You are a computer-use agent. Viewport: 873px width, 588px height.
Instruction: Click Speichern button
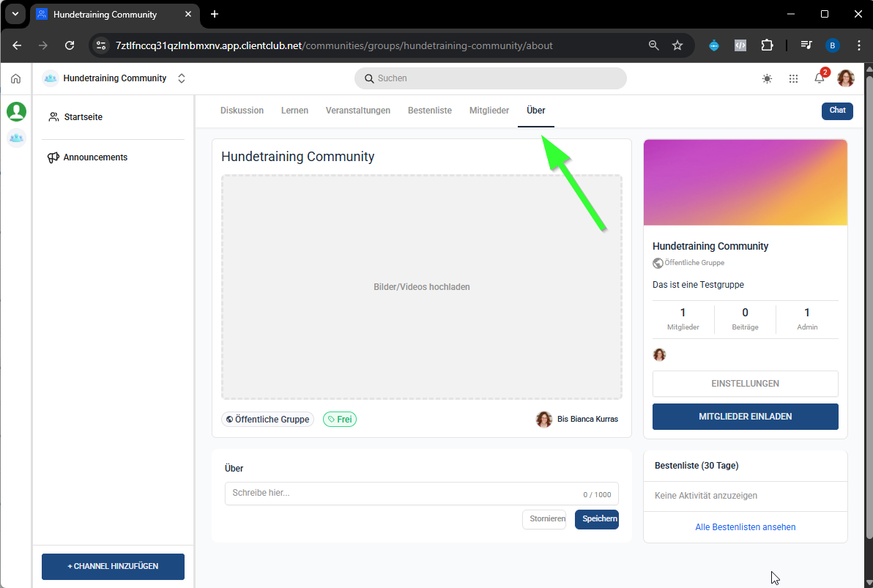click(597, 519)
